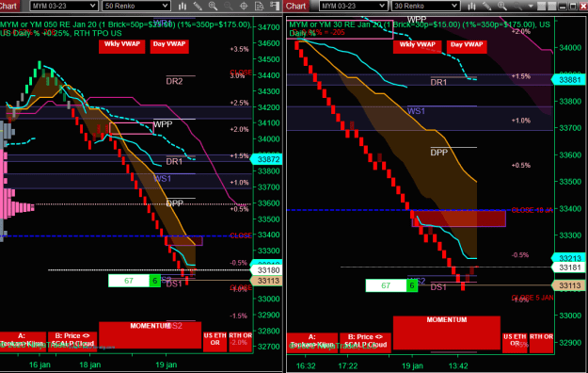Click green 6 box in left chart
Image resolution: width=588 pixels, height=373 pixels.
(x=155, y=281)
